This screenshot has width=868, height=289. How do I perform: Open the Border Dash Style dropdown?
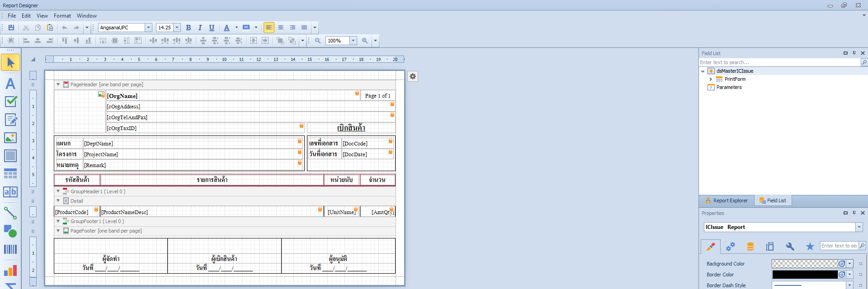click(849, 285)
